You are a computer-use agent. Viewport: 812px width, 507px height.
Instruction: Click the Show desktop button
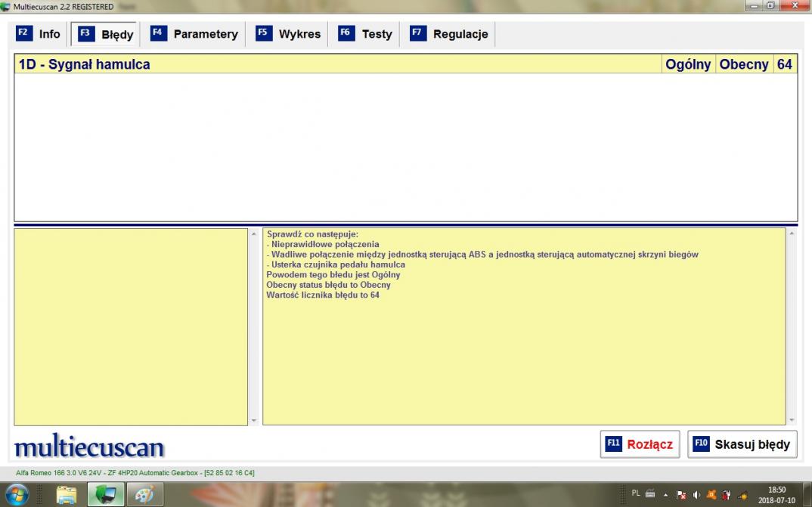pos(807,495)
